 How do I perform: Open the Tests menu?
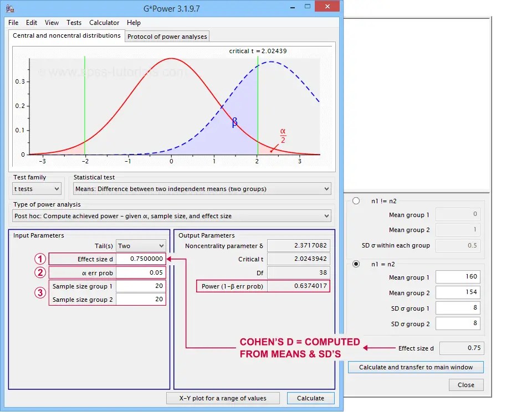pyautogui.click(x=74, y=23)
